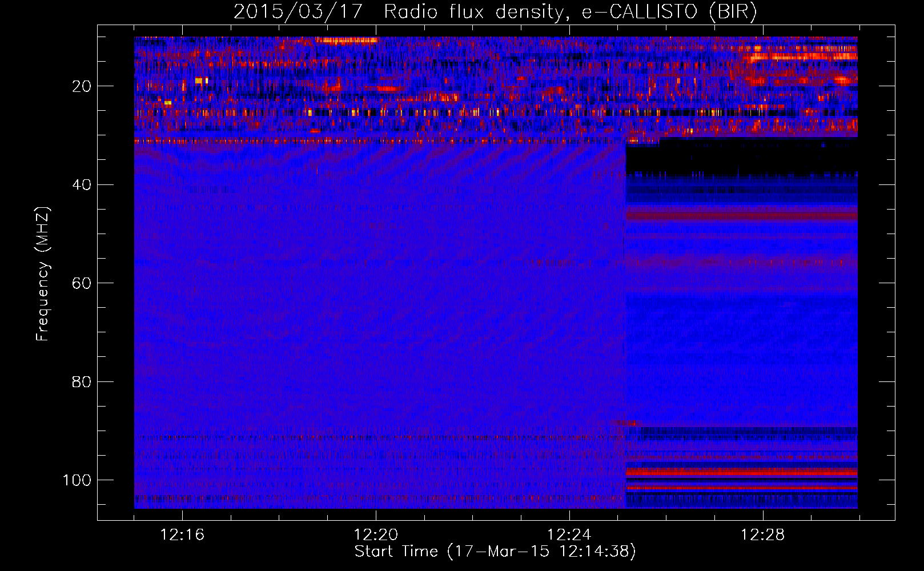
Task: Click the plot title "2015/03/17 Radio flux density, e-CALLISTO (BIR)"
Action: [x=495, y=12]
